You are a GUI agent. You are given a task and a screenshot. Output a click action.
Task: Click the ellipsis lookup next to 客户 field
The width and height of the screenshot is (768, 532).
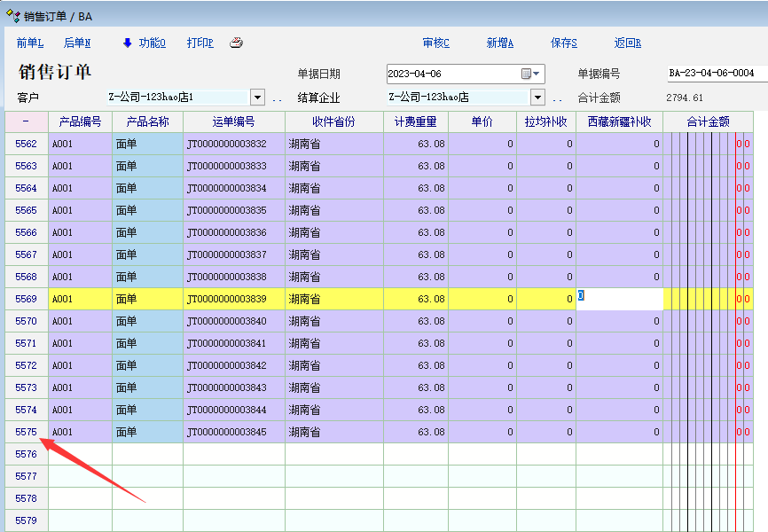pos(278,98)
